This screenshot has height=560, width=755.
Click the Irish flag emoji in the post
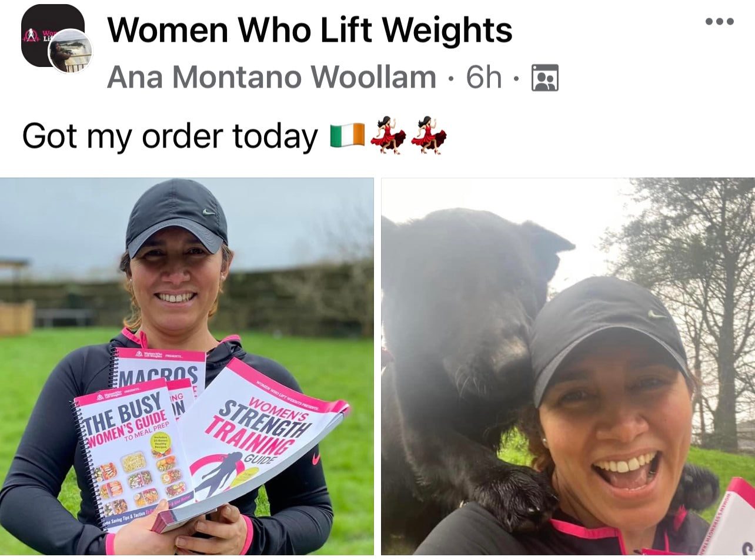coord(347,135)
